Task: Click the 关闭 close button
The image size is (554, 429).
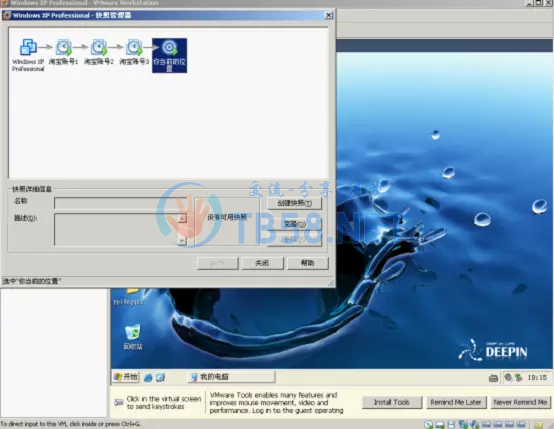Action: (262, 263)
